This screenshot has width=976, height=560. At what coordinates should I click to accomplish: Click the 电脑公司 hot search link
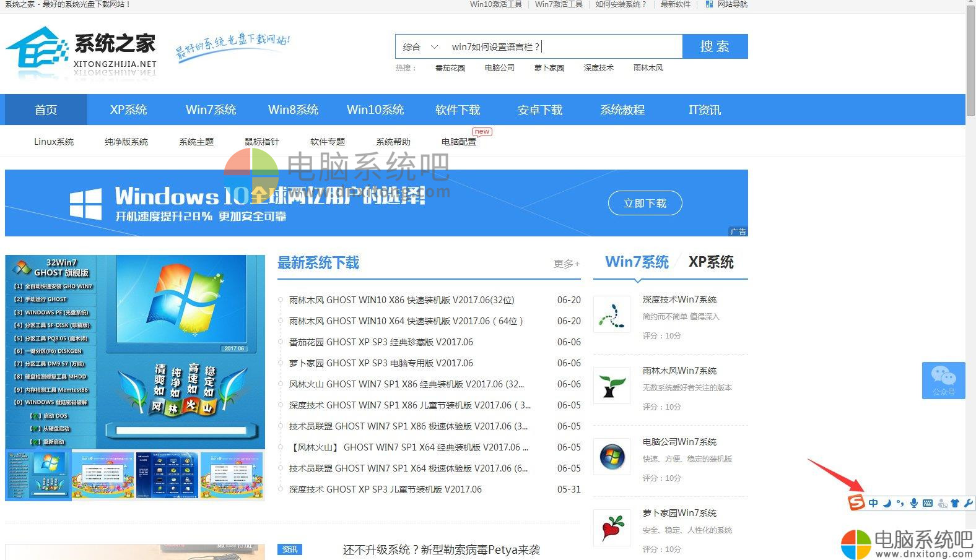tap(500, 68)
